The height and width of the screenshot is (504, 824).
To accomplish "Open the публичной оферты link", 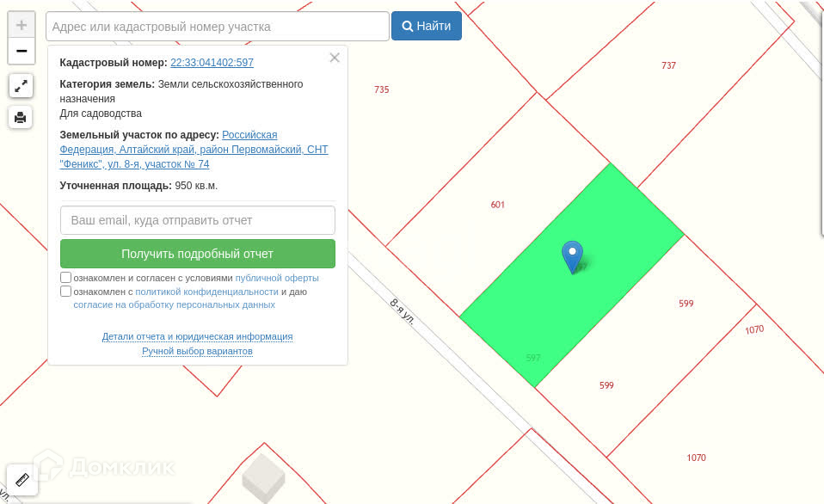I will click(277, 278).
